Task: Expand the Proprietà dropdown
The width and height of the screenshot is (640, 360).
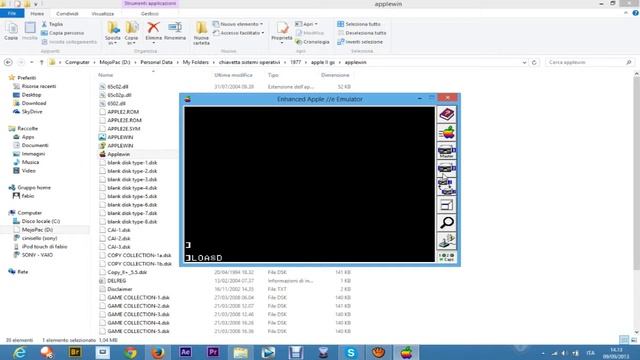Action: [282, 43]
